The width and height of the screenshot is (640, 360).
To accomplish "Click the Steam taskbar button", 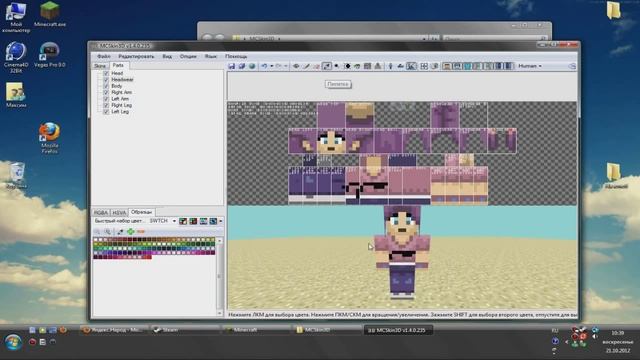I will 185,330.
